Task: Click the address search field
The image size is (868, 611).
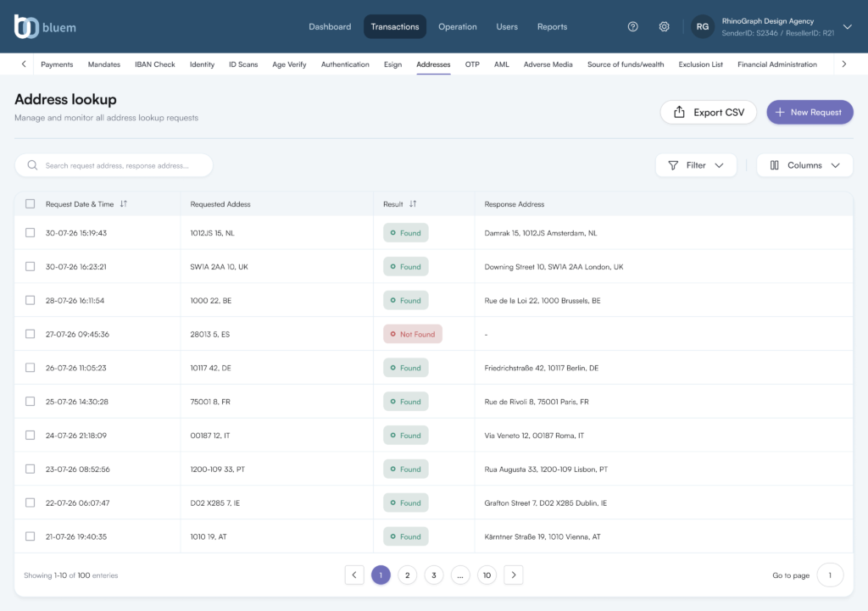Action: 114,165
